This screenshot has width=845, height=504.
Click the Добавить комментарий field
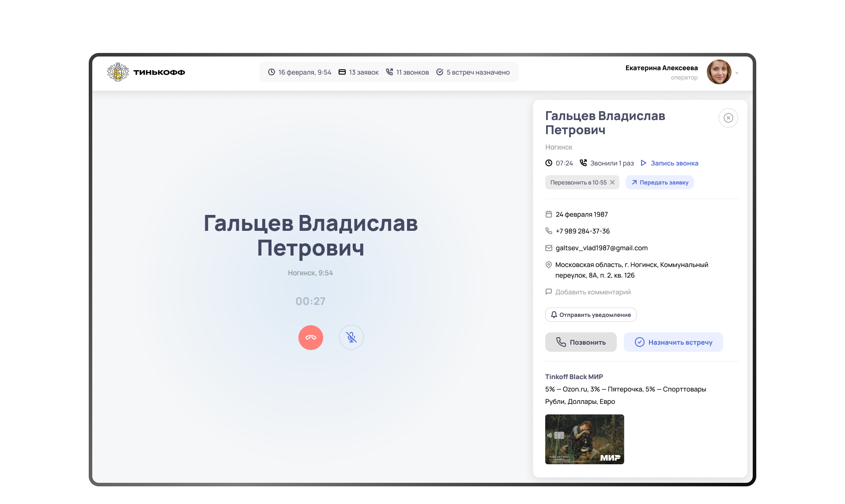[592, 292]
